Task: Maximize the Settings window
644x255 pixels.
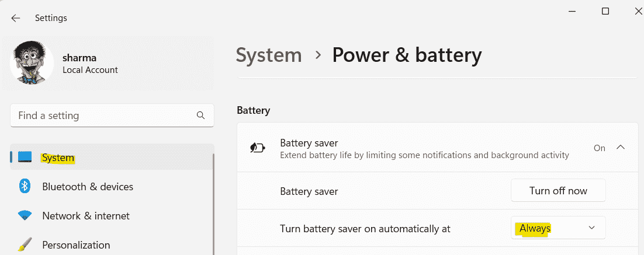Action: pos(605,11)
